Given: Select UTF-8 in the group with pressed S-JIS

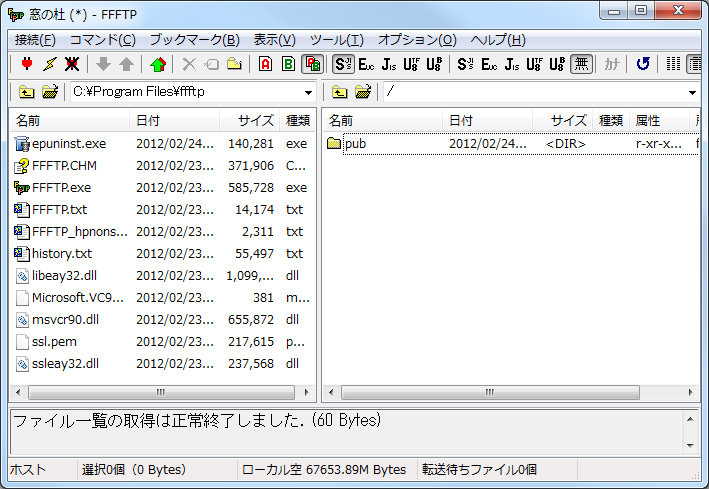Looking at the screenshot, I should (411, 64).
